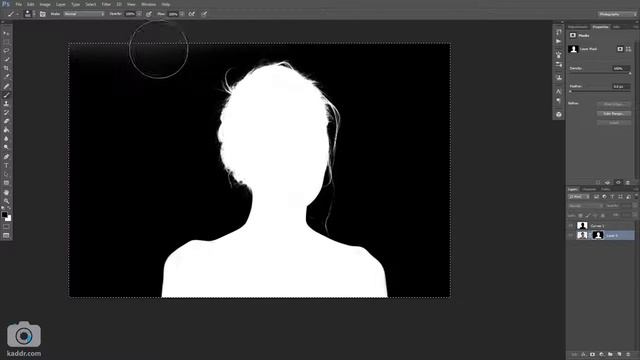This screenshot has height=360, width=640.
Task: Switch to the Channels tab
Action: point(589,189)
